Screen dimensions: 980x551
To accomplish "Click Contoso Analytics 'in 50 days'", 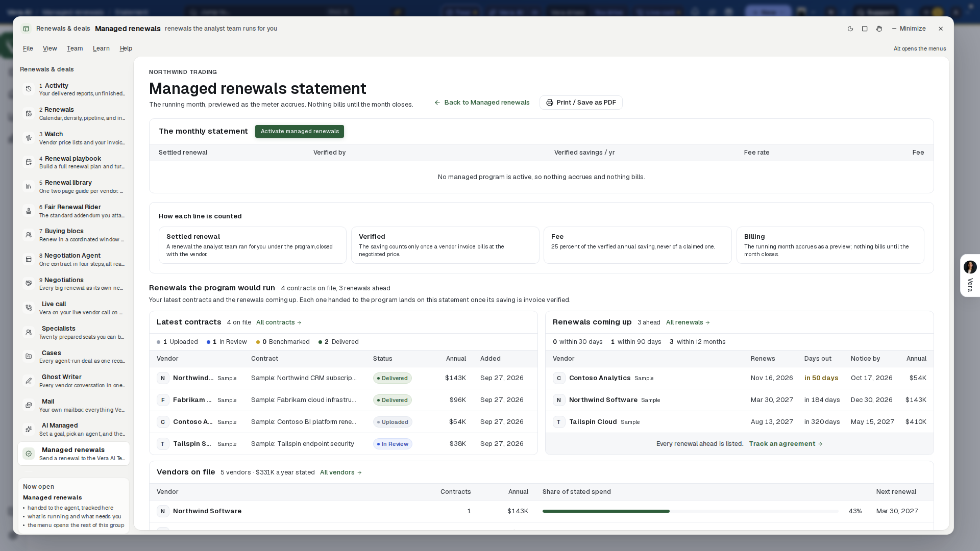I will 821,378.
